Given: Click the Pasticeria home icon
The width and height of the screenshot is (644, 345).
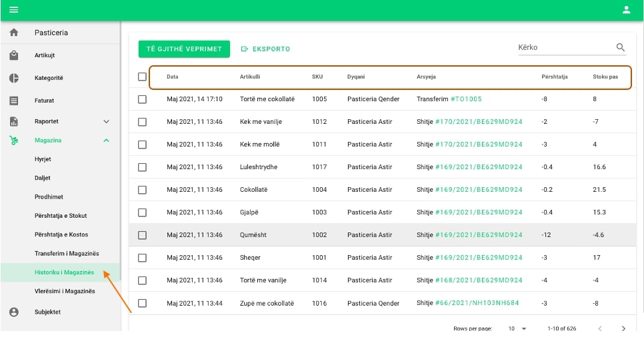Looking at the screenshot, I should point(14,33).
